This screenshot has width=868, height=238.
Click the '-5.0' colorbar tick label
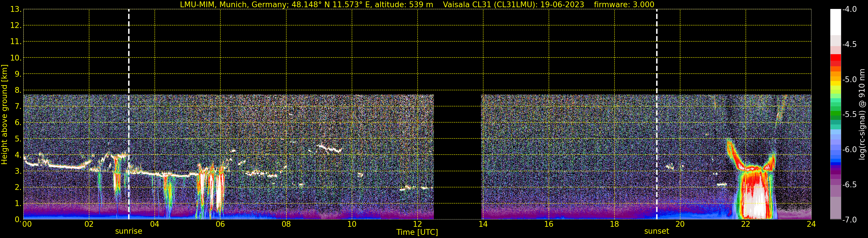coord(850,80)
